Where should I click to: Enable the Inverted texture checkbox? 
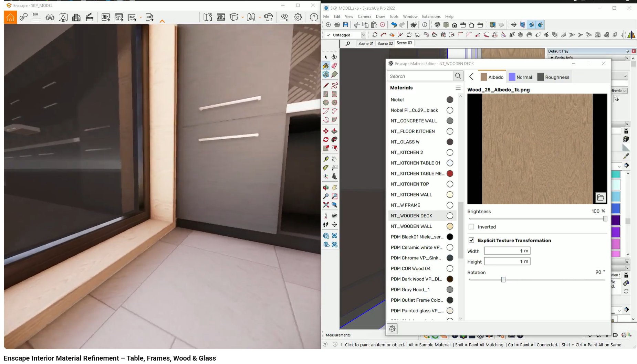click(x=472, y=226)
